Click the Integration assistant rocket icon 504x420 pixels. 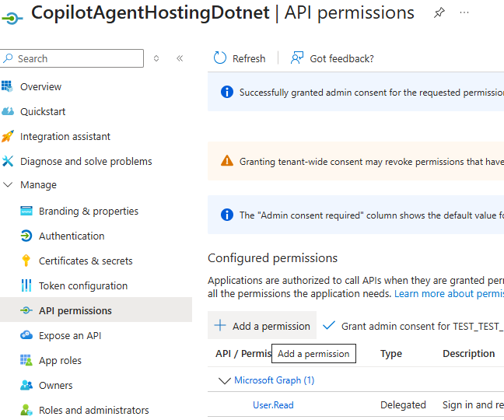pos(8,136)
